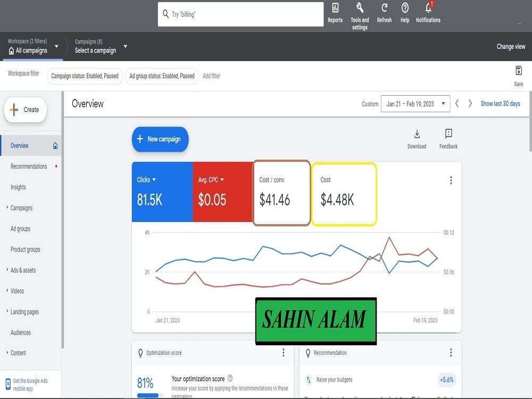Open Tools and settings wrench icon
532x399 pixels.
[x=360, y=7]
